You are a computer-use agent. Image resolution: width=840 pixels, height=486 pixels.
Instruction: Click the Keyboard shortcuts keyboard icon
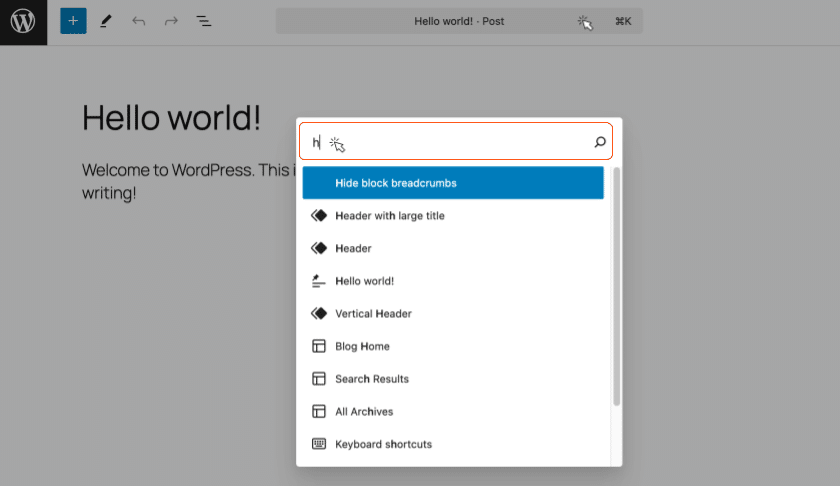coord(319,444)
